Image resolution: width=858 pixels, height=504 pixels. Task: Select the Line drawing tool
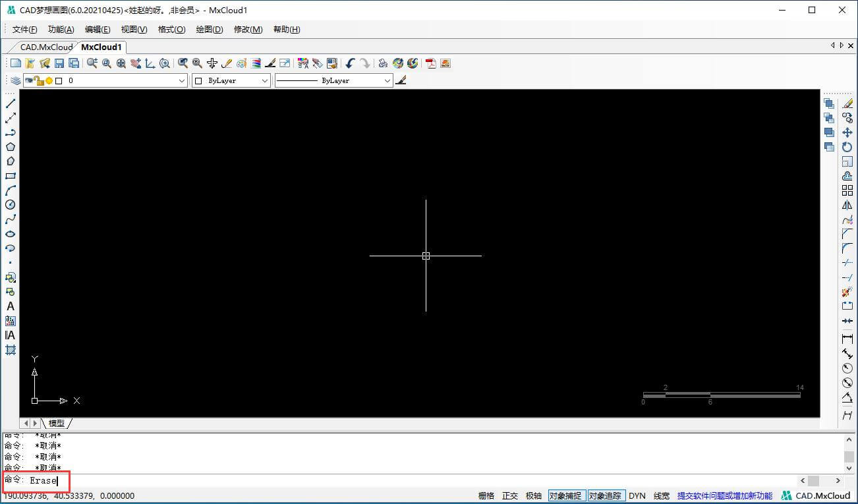(10, 103)
